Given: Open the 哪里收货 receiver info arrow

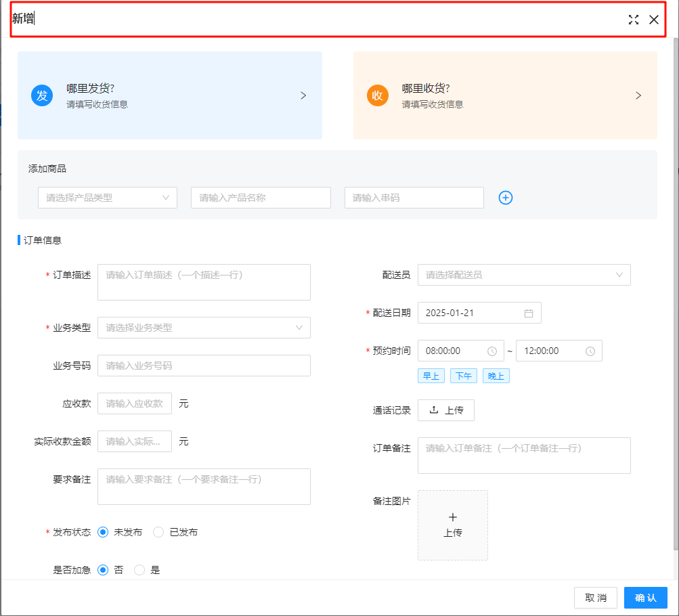Looking at the screenshot, I should click(639, 95).
